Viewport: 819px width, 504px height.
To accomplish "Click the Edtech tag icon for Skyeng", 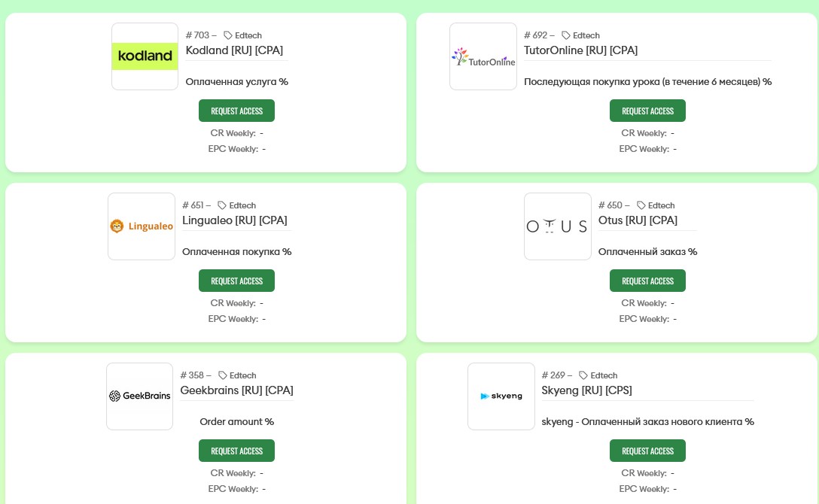I will click(584, 375).
